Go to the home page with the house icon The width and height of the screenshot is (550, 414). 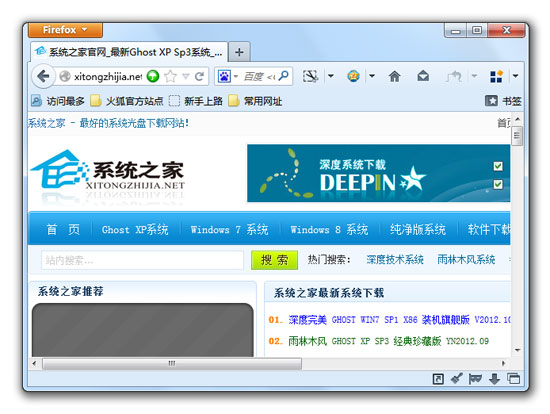[x=395, y=76]
